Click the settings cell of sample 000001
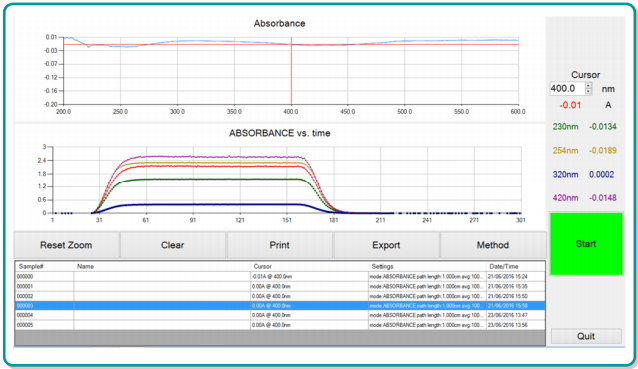The height and width of the screenshot is (369, 638). point(427,286)
